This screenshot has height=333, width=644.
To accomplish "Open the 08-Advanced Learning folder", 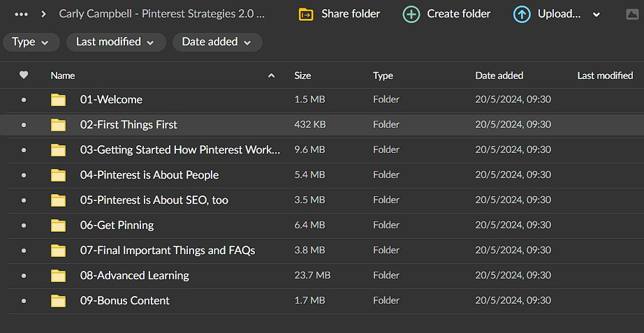I will tap(135, 275).
